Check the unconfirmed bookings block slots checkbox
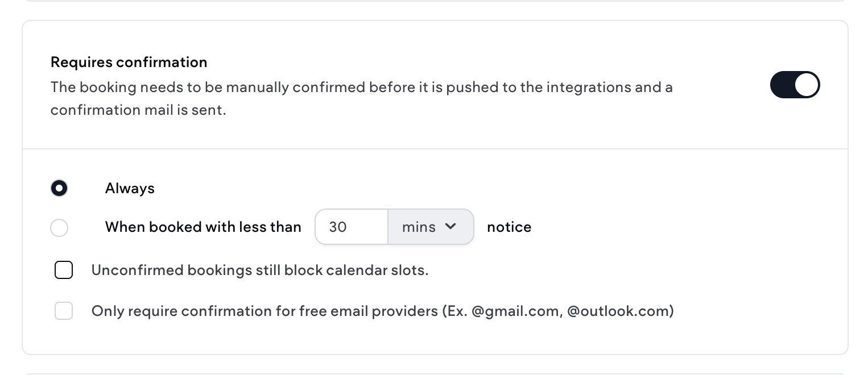 (x=64, y=270)
